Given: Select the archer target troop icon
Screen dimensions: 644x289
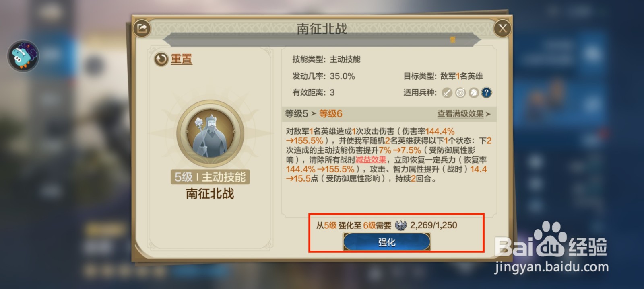Looking at the screenshot, I should pos(460,93).
